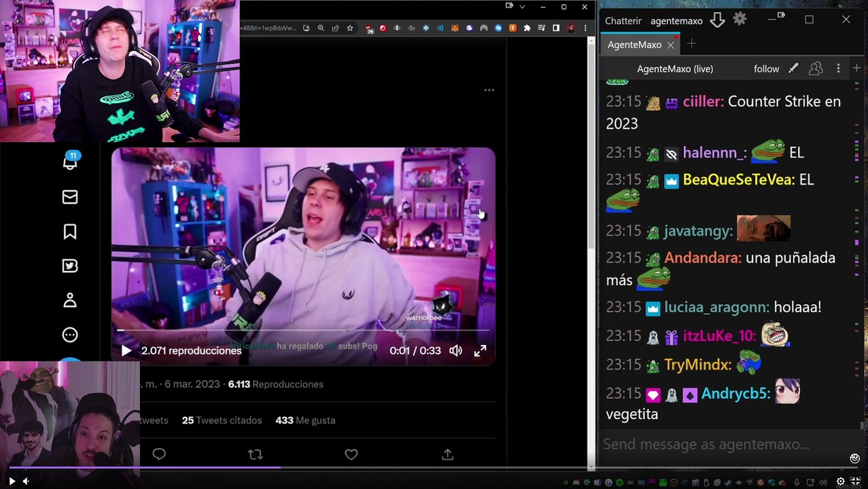Open browser profile avatar
Screen dimensions: 868x489
point(571,28)
